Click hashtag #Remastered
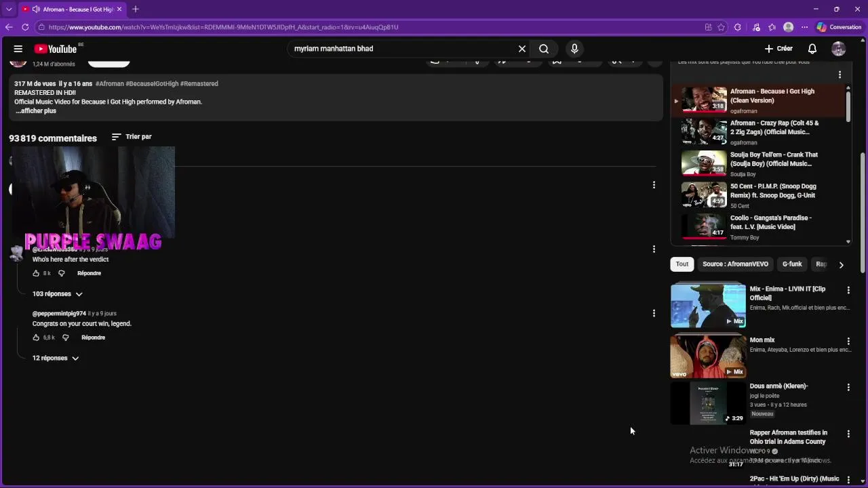868x488 pixels. coord(199,84)
